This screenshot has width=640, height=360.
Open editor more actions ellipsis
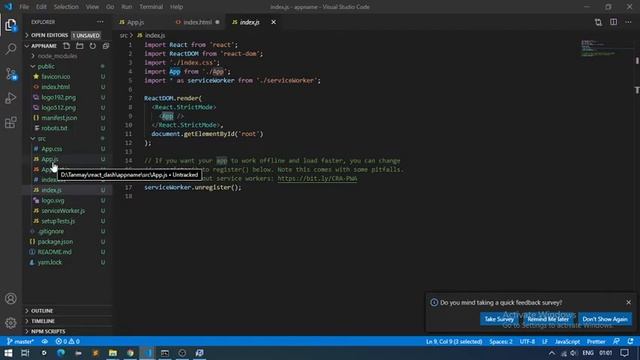pyautogui.click(x=629, y=22)
